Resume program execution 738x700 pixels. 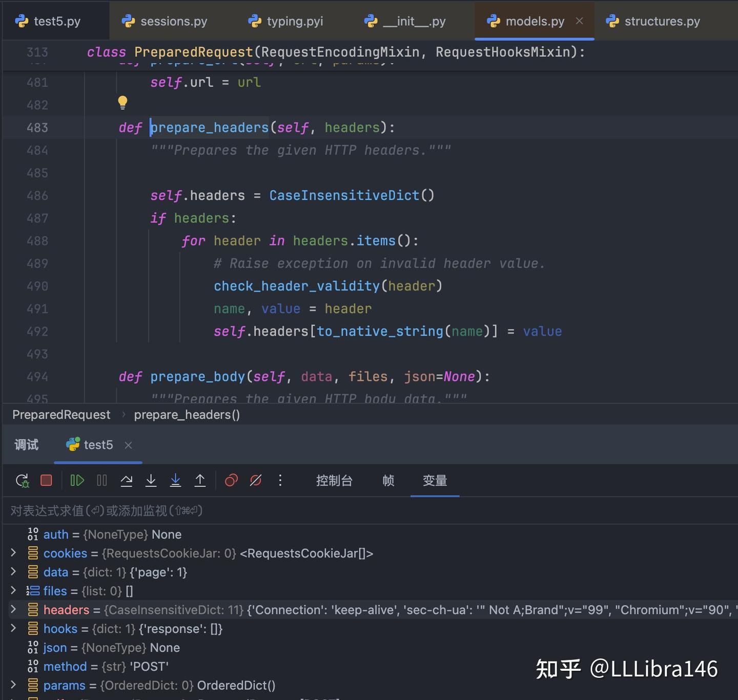tap(77, 480)
